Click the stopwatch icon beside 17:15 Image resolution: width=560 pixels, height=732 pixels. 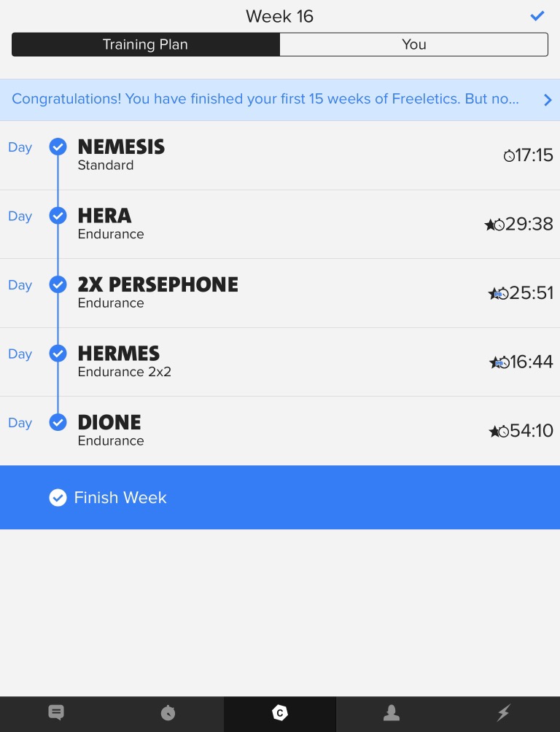point(509,155)
